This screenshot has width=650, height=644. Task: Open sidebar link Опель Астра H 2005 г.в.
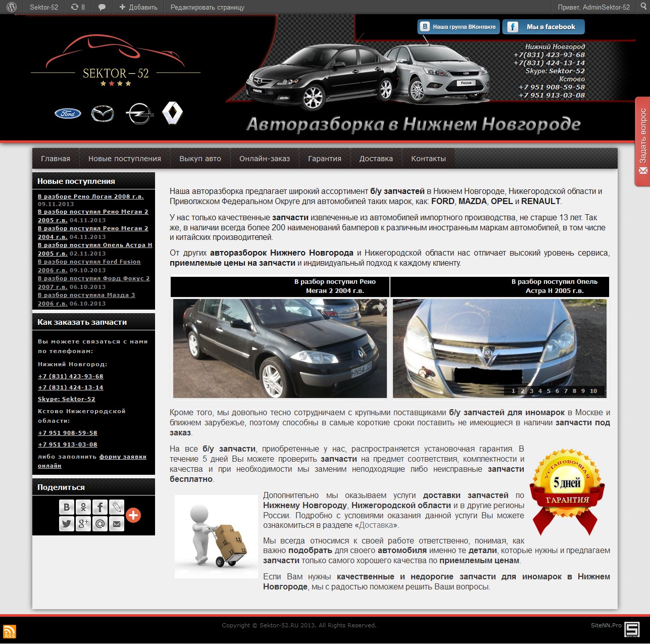coord(95,250)
